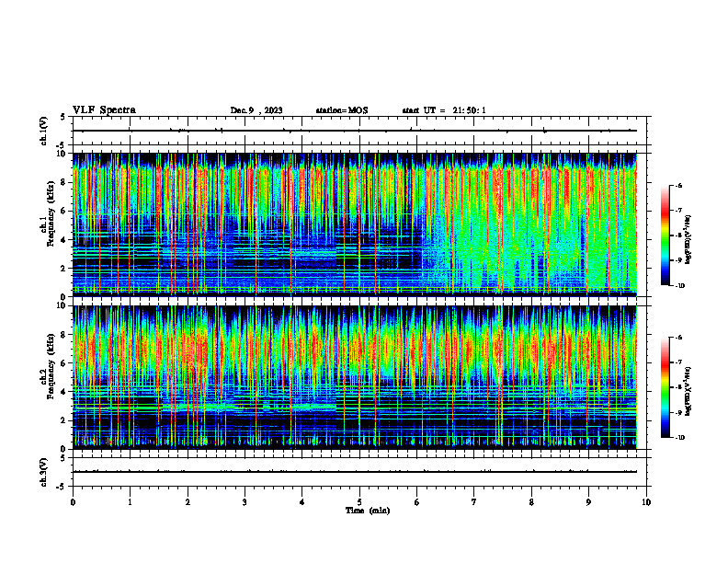Select the "start UT = 21:50: 1" text
This screenshot has width=728, height=563.
[x=444, y=110]
